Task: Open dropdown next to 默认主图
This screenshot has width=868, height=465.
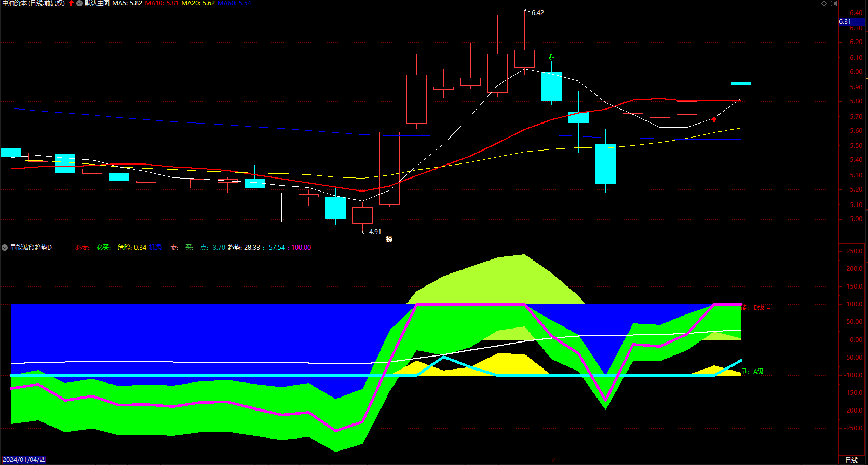Action: point(79,3)
